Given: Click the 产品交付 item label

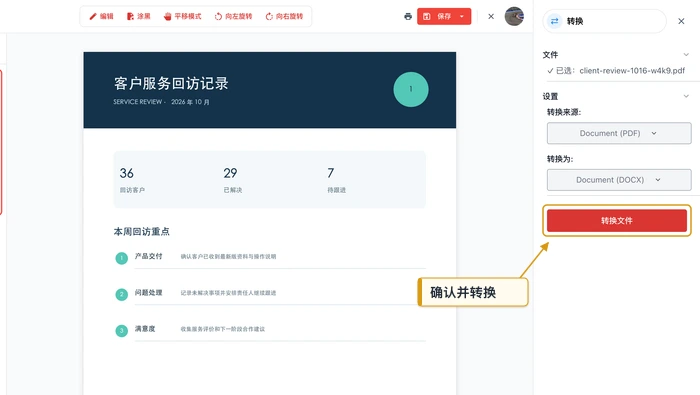Looking at the screenshot, I should [149, 256].
